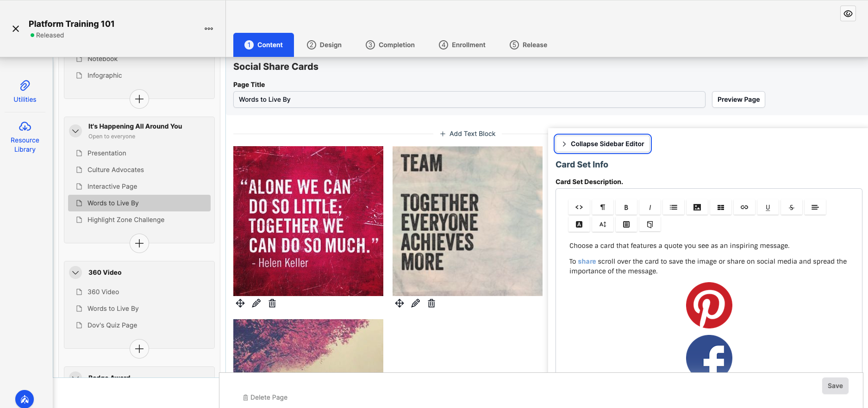Open the Release tab

(528, 45)
